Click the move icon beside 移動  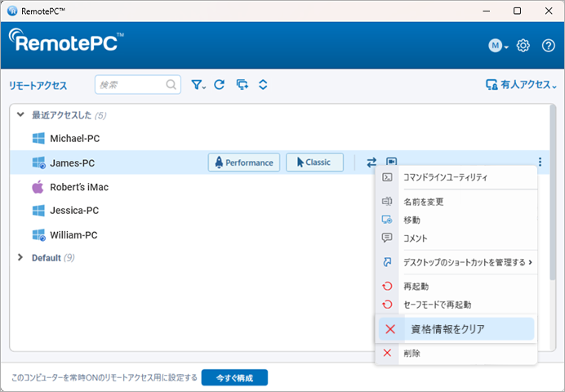click(387, 220)
